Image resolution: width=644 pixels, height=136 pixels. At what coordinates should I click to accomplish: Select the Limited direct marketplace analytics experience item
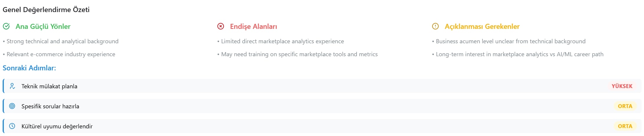(282, 42)
